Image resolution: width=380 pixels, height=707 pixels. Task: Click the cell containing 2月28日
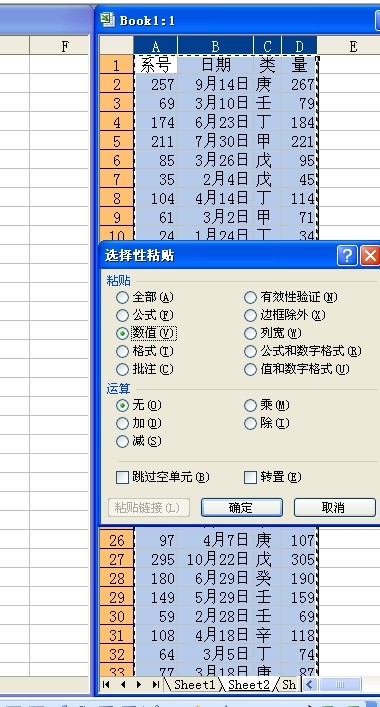pyautogui.click(x=215, y=616)
